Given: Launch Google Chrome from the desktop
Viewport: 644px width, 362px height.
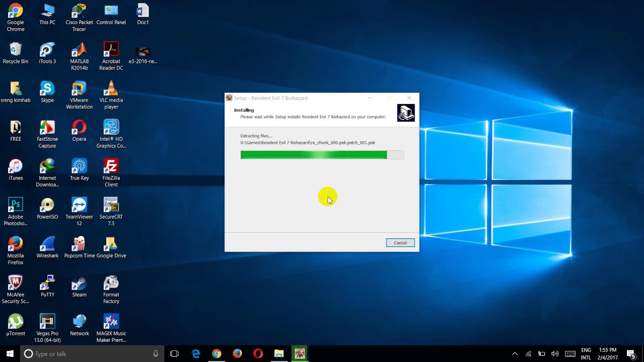Looking at the screenshot, I should click(15, 13).
